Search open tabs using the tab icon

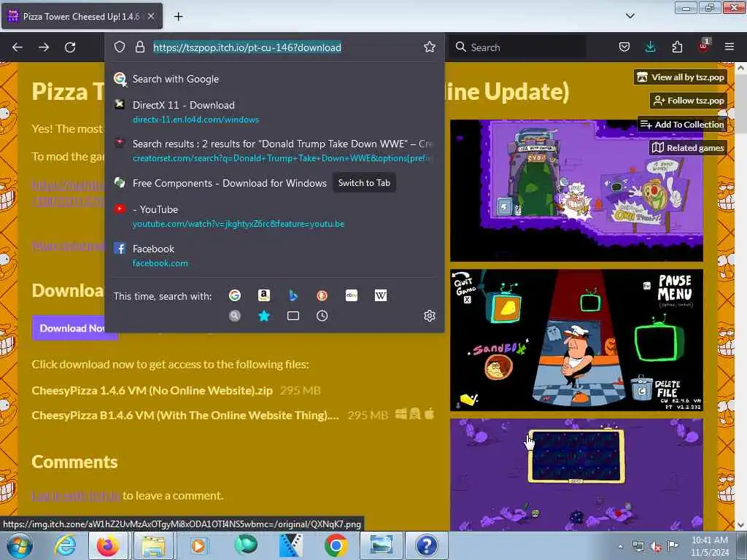[293, 316]
